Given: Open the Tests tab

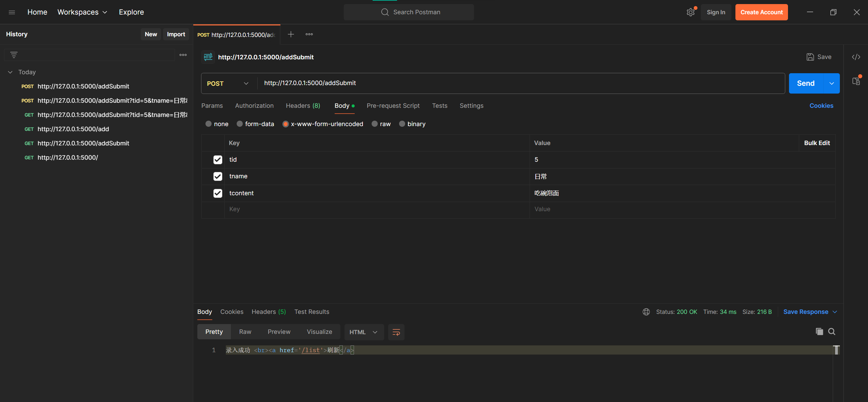Looking at the screenshot, I should [x=440, y=106].
